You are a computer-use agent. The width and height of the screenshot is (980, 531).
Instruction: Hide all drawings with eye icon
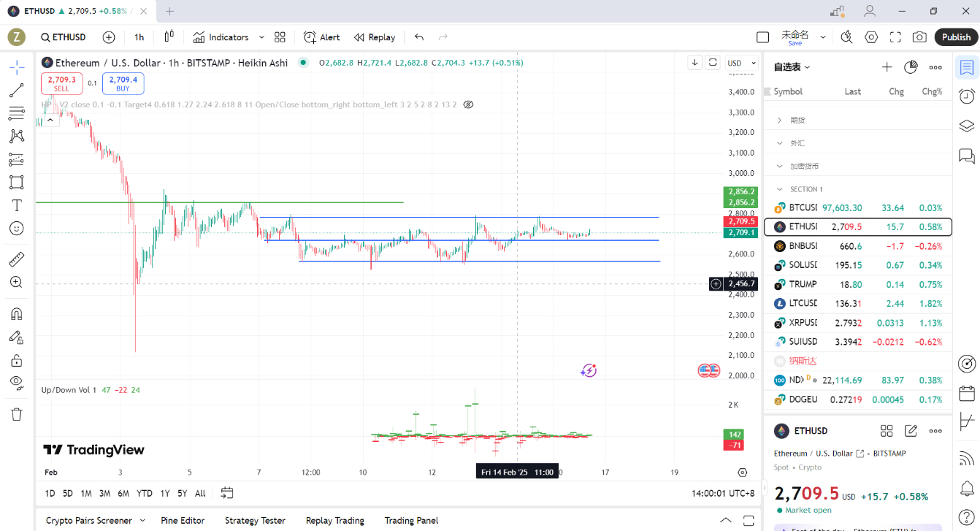click(16, 383)
